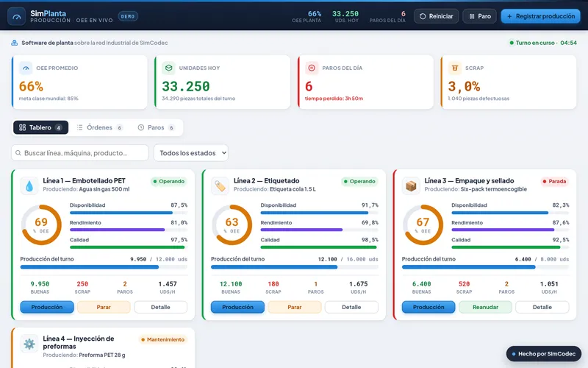588x368 pixels.
Task: Click the Parada status badge on Línea 3
Action: (x=554, y=181)
